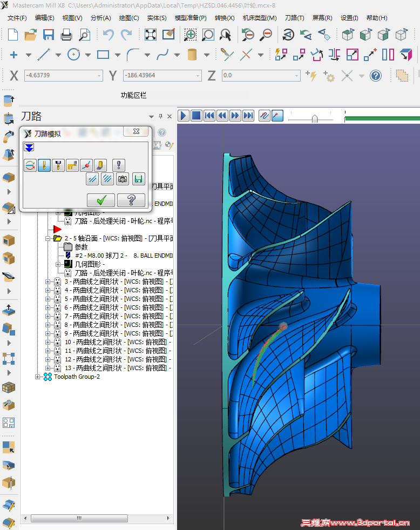The image size is (420, 530).
Task: Save toolpath geometry with the green disk icon
Action: click(138, 179)
